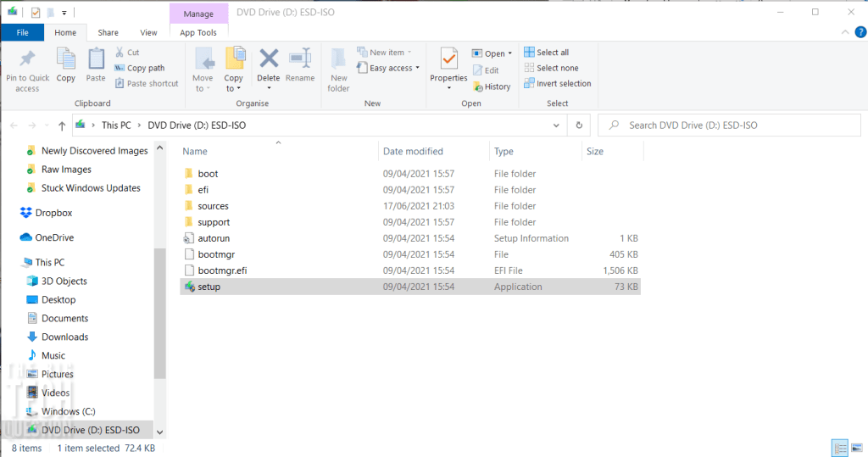Click the Cut scissors icon
This screenshot has height=457, width=868.
(119, 52)
